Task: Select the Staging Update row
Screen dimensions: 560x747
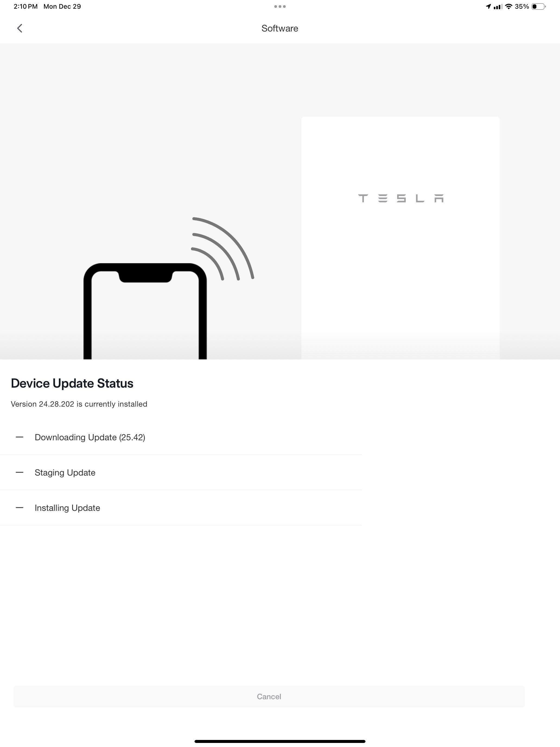Action: 181,473
